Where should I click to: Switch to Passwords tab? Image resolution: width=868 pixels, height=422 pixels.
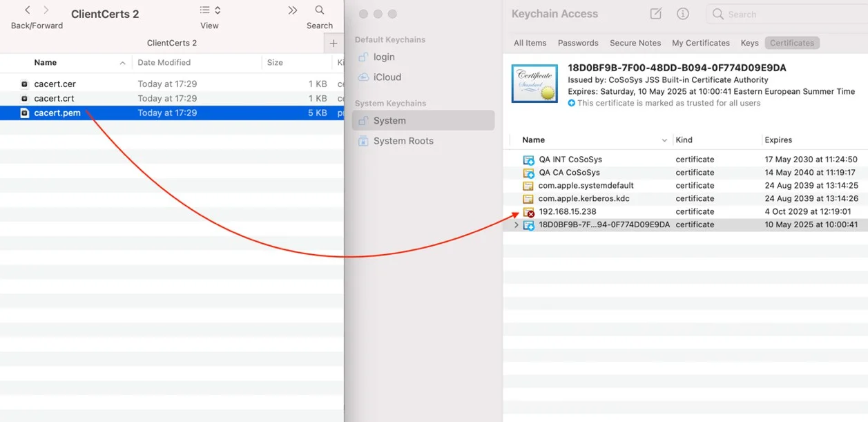(x=578, y=43)
